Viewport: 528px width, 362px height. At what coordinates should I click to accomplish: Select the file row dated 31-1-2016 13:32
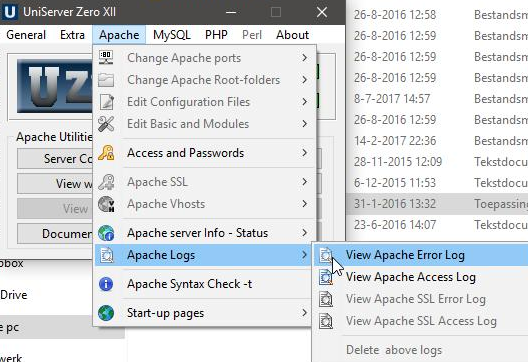tap(437, 204)
